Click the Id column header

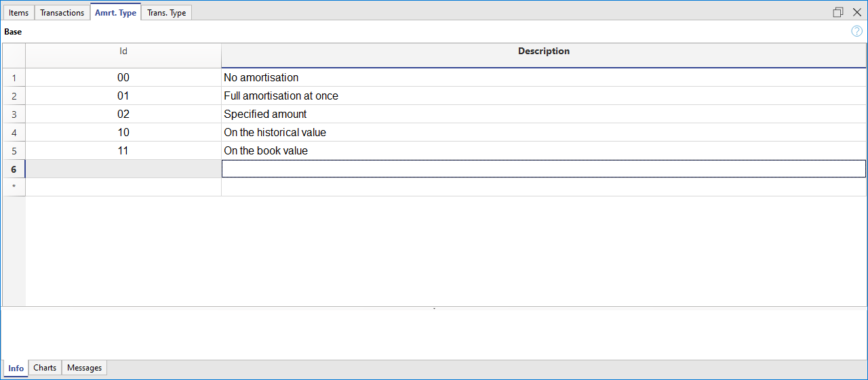(123, 51)
